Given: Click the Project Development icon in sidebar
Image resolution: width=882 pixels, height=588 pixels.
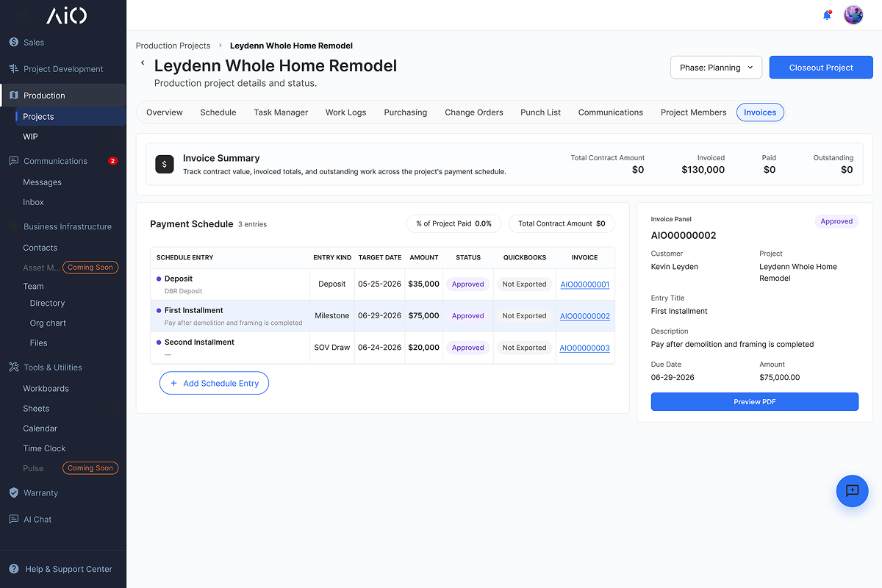Looking at the screenshot, I should click(13, 69).
